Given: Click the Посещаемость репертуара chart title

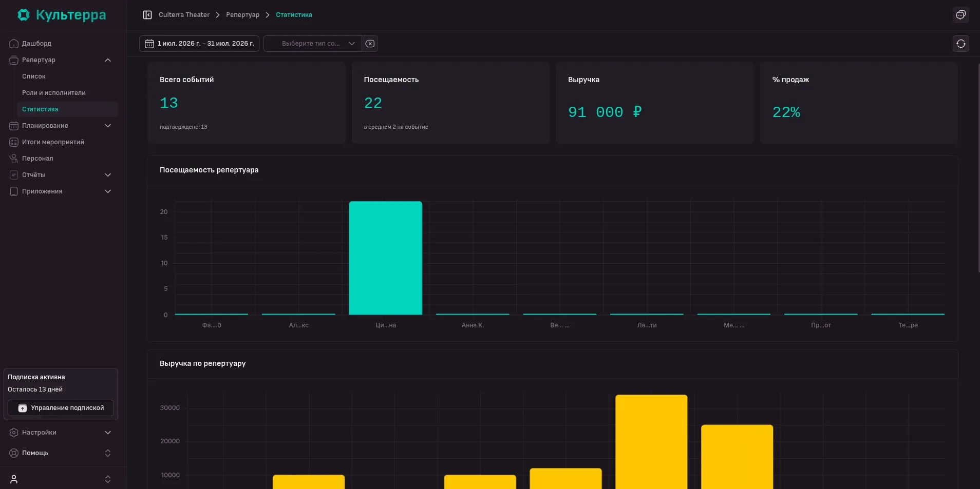Looking at the screenshot, I should point(209,170).
